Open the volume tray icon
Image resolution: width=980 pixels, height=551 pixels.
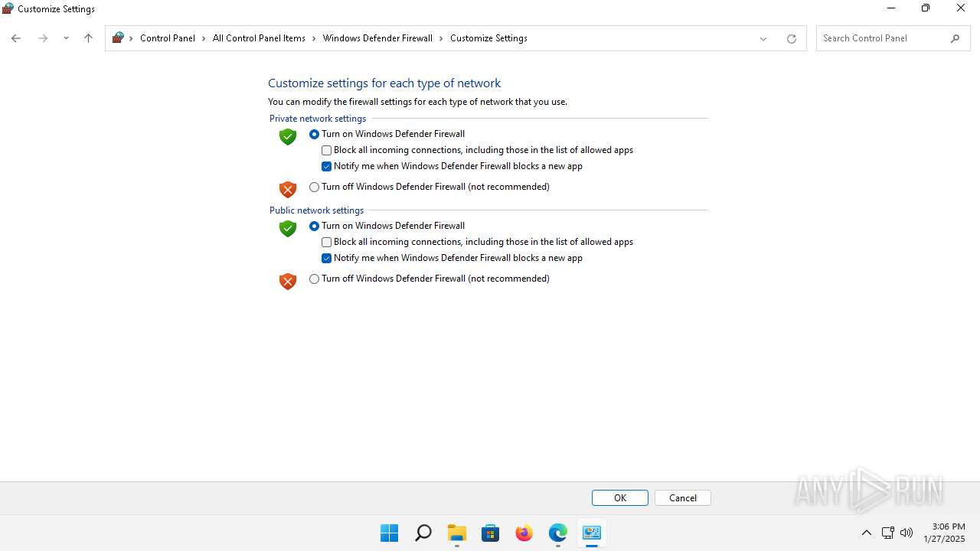(x=906, y=533)
